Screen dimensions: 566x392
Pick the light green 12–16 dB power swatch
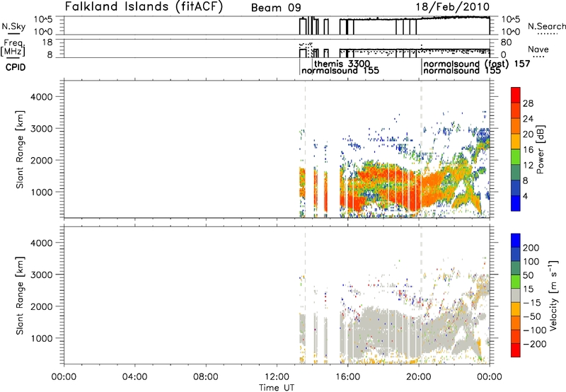tap(516, 156)
